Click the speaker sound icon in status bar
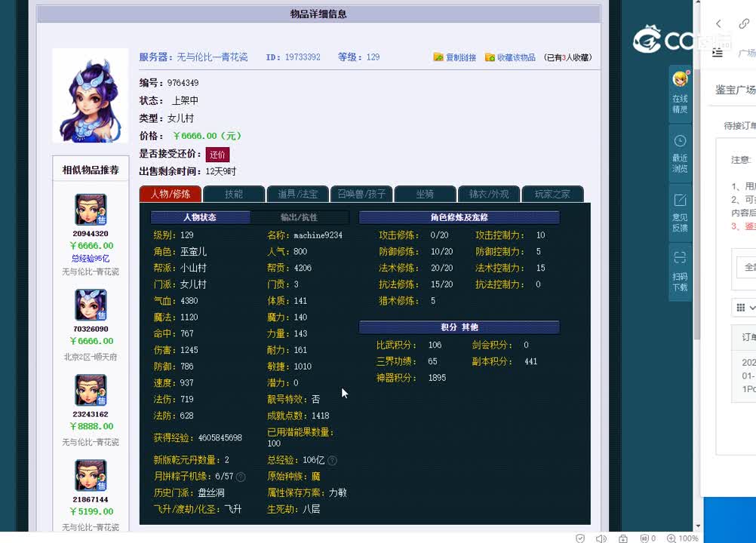The width and height of the screenshot is (756, 543). [x=601, y=538]
